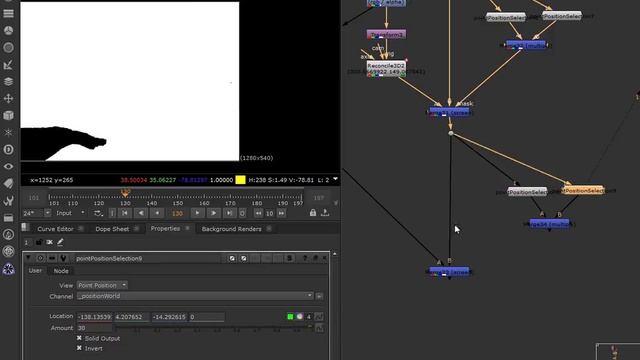The width and height of the screenshot is (640, 360).
Task: Select the Merge34 (multiply) node
Action: pyautogui.click(x=549, y=224)
